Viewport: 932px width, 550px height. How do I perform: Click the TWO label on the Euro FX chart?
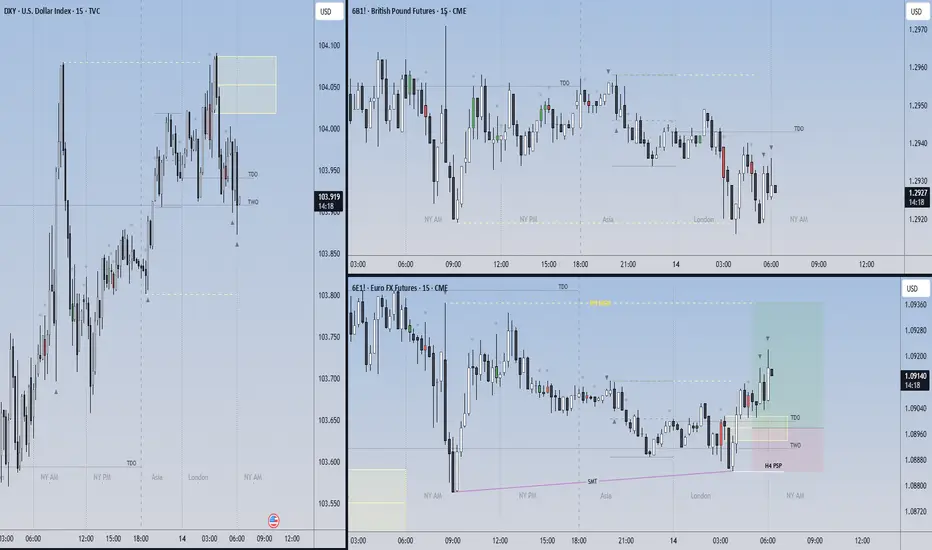[795, 445]
